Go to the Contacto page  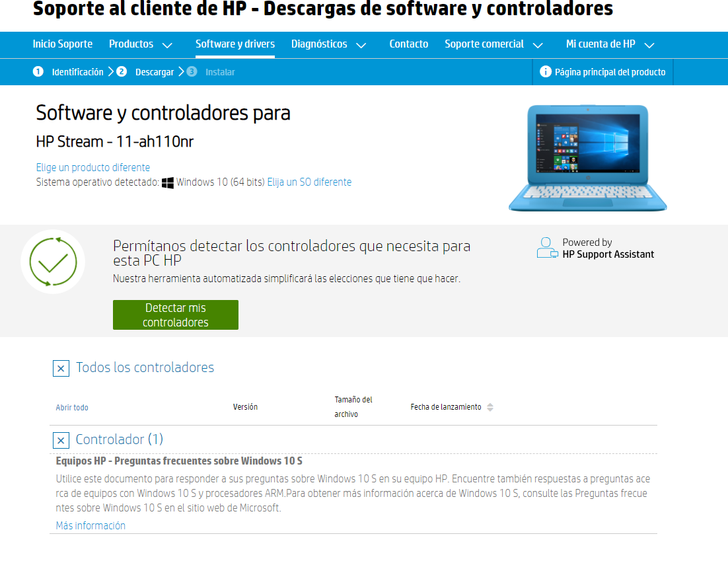tap(408, 44)
